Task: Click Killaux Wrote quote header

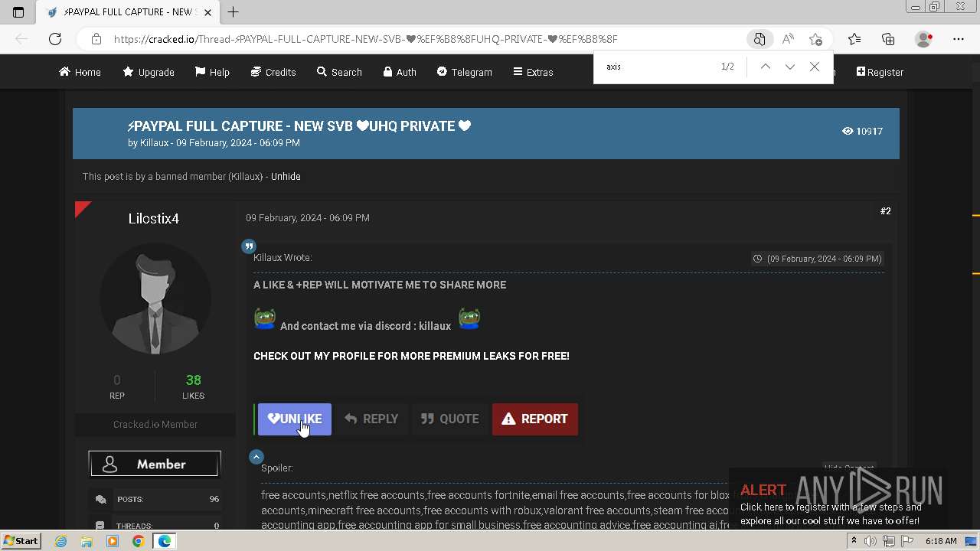Action: tap(283, 258)
